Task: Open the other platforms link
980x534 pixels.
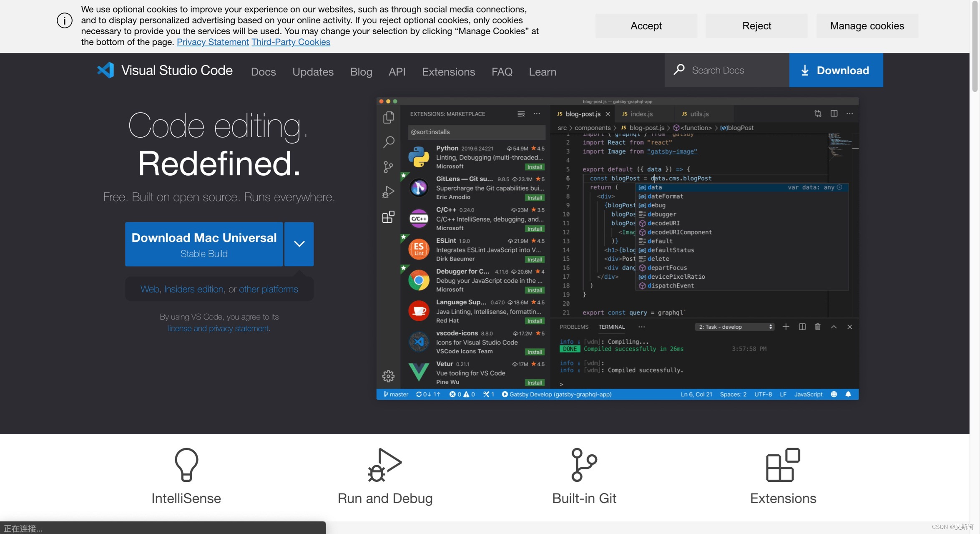Action: (268, 289)
